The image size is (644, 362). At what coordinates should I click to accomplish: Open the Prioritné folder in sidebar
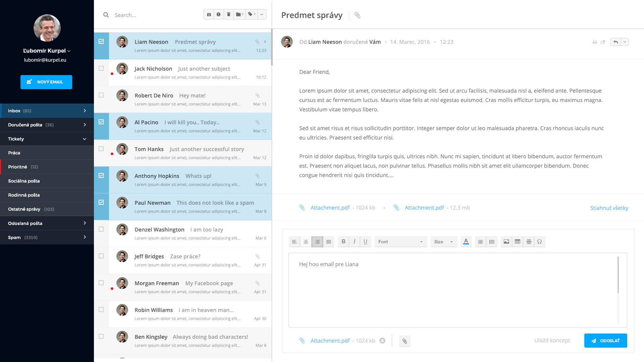[x=47, y=167]
